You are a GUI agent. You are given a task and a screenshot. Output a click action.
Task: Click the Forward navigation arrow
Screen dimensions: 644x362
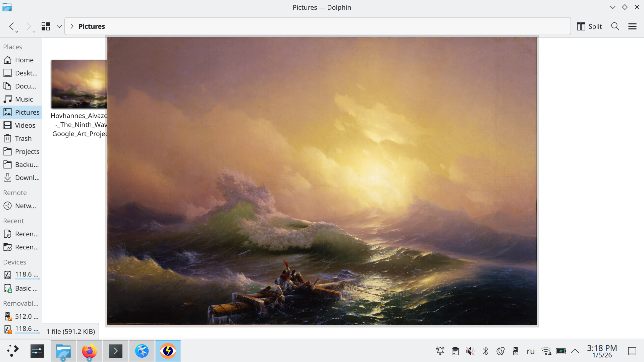click(29, 26)
